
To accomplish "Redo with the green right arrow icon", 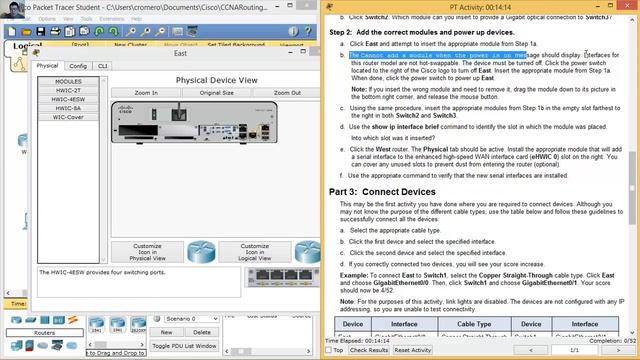I will coord(113,31).
